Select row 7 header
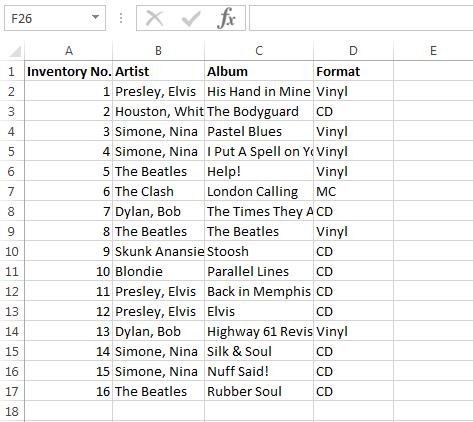Viewport: 473px width, 422px height. [11, 191]
